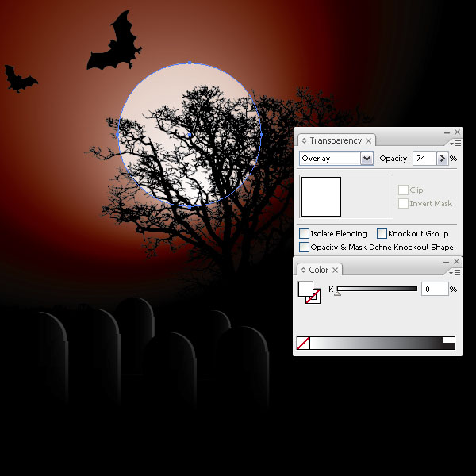476x476 pixels.
Task: Minimize the Color panel
Action: 446,262
